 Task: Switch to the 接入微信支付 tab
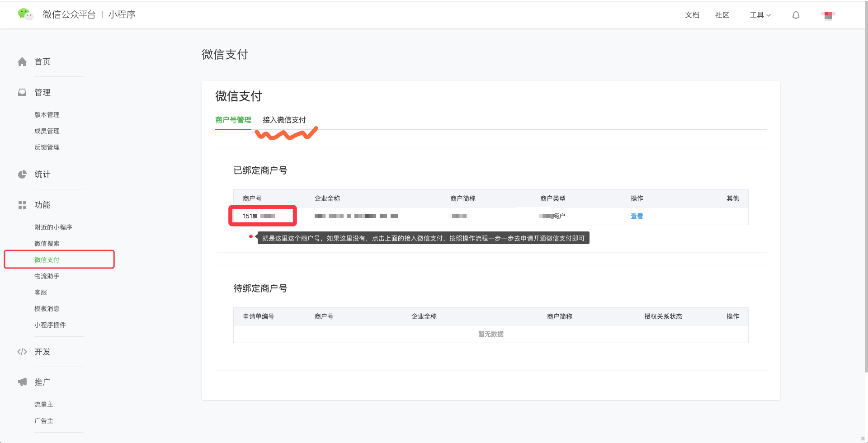pyautogui.click(x=284, y=120)
